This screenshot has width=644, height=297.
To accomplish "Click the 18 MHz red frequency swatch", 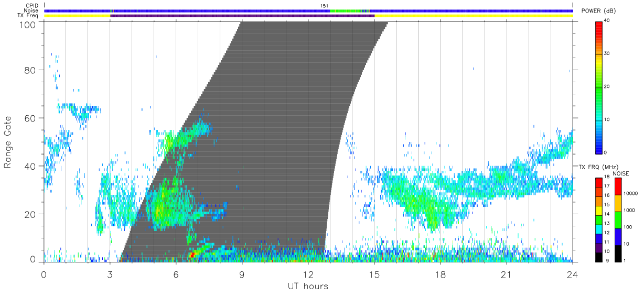I will coord(598,182).
